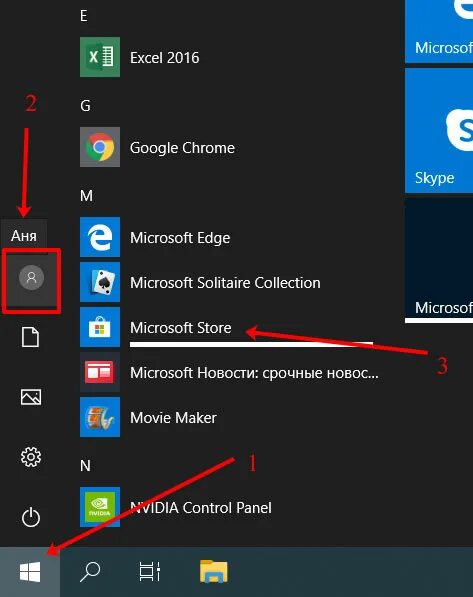Open the Documents icon in the sidebar

[x=30, y=337]
